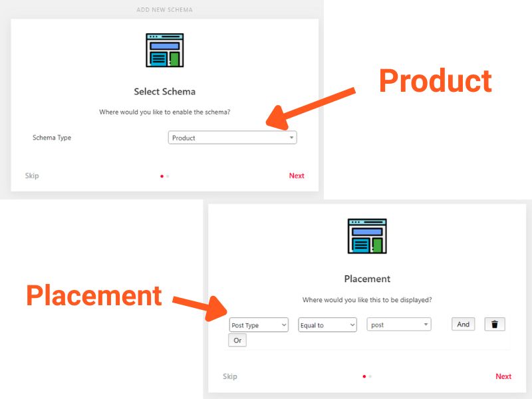Click the page layout icon in Placement dialog
Screen dimensions: 532x399
click(x=368, y=234)
